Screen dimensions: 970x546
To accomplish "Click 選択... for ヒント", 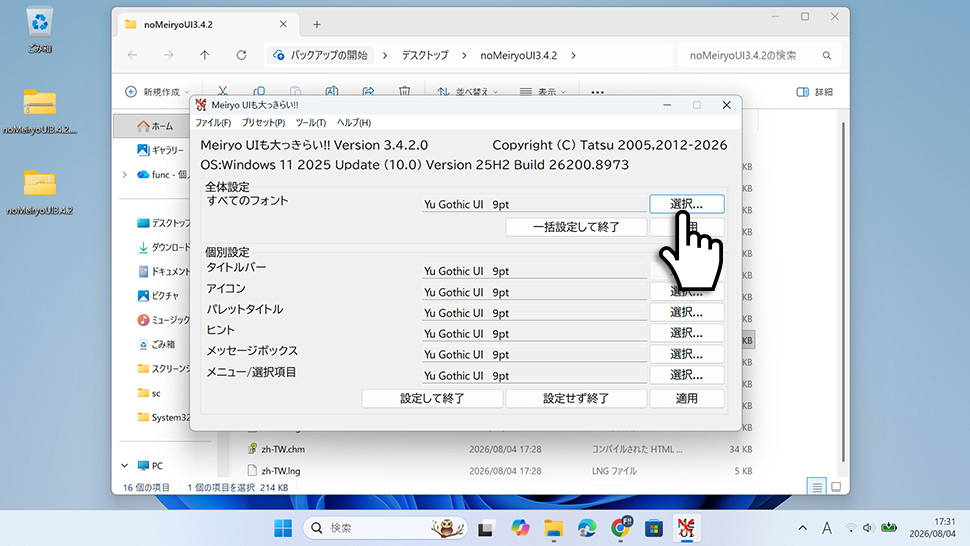I will click(687, 333).
